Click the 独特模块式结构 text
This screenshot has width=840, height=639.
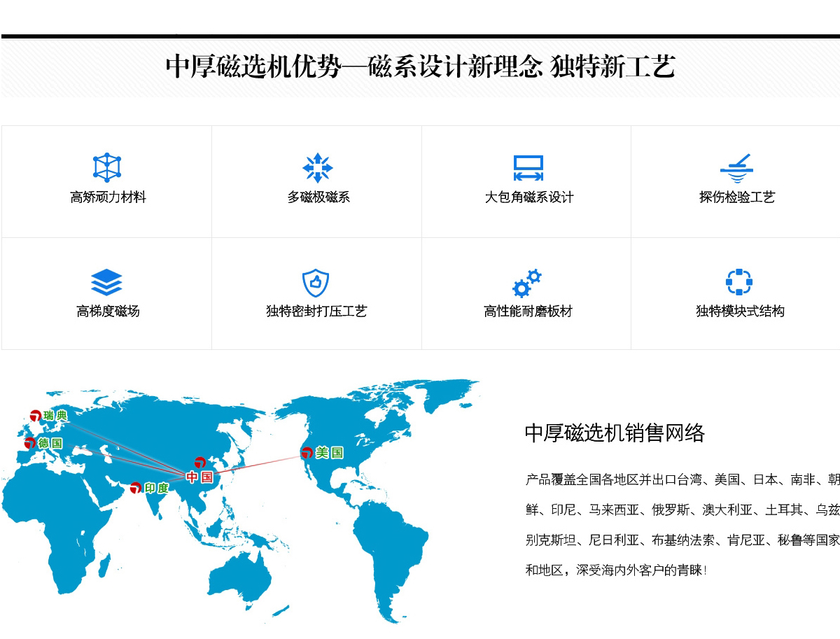[740, 311]
